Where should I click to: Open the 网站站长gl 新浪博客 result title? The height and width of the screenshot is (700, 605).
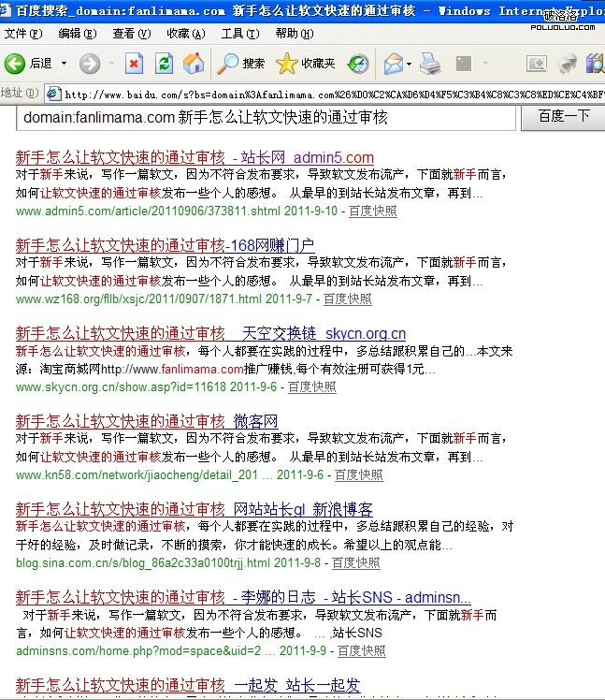(194, 509)
